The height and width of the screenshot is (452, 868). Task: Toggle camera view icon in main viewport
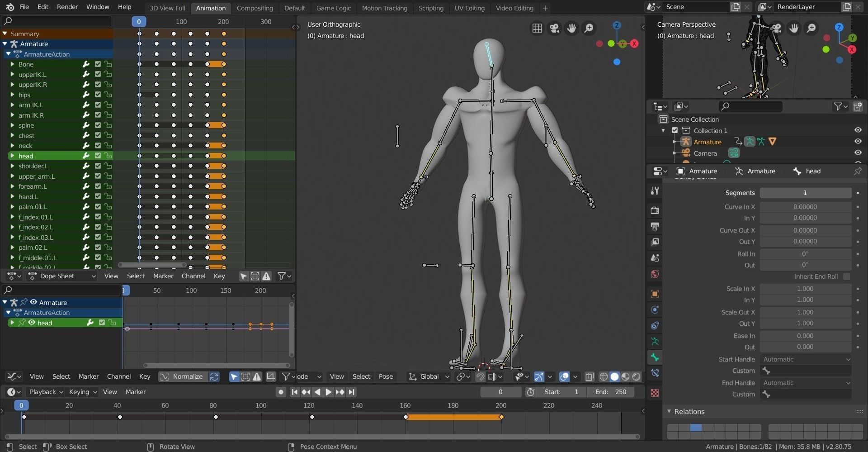pyautogui.click(x=554, y=28)
